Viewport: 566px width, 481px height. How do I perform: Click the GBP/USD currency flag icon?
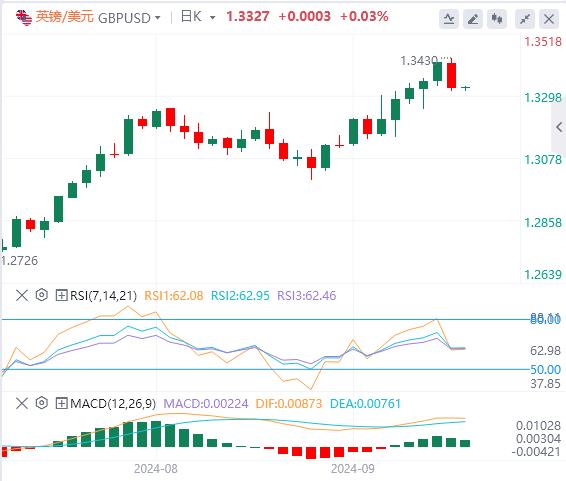[24, 17]
